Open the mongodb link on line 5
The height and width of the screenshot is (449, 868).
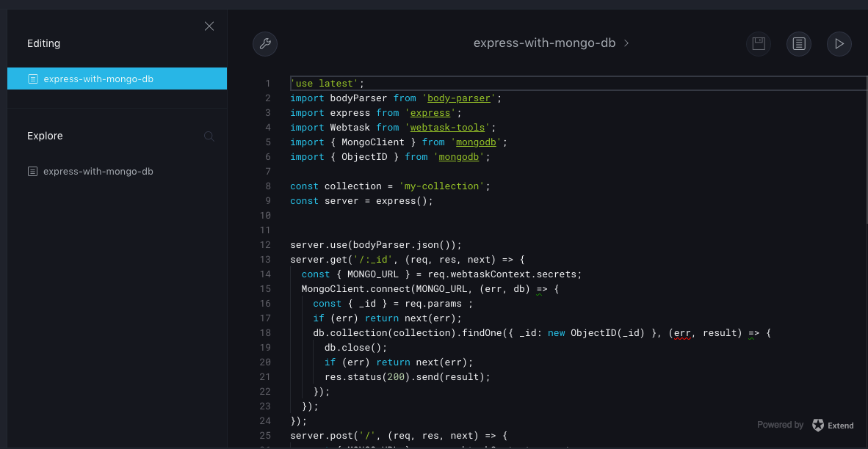476,142
